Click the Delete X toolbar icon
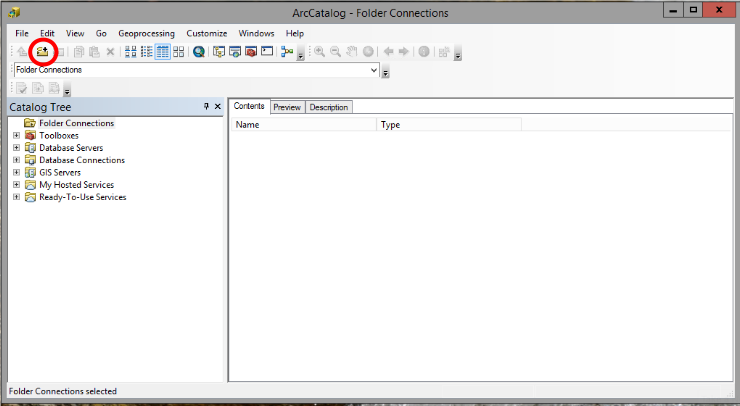The image size is (740, 406). (x=110, y=51)
